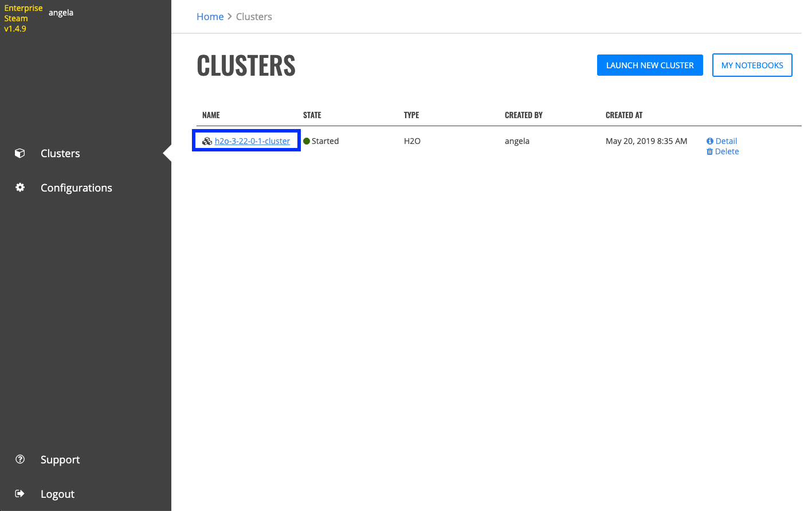This screenshot has height=511, width=812.
Task: Launch a new cluster
Action: [650, 65]
